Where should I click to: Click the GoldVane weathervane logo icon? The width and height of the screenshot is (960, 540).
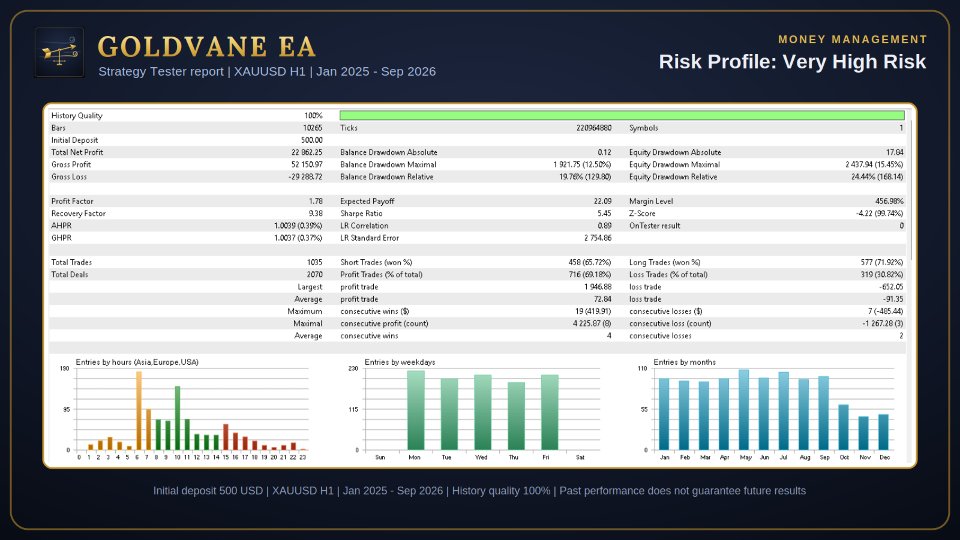(59, 52)
